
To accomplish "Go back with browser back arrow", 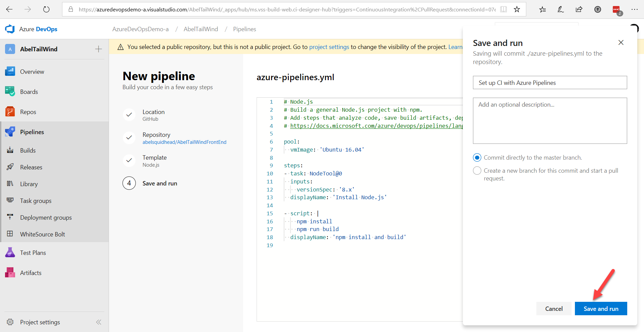I will [9, 9].
